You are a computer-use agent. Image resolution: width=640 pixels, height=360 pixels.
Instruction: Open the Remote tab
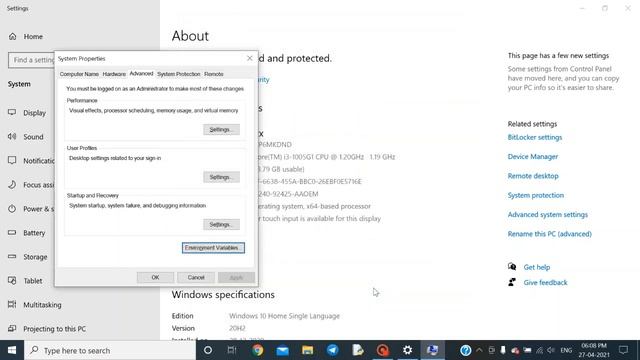(x=213, y=74)
